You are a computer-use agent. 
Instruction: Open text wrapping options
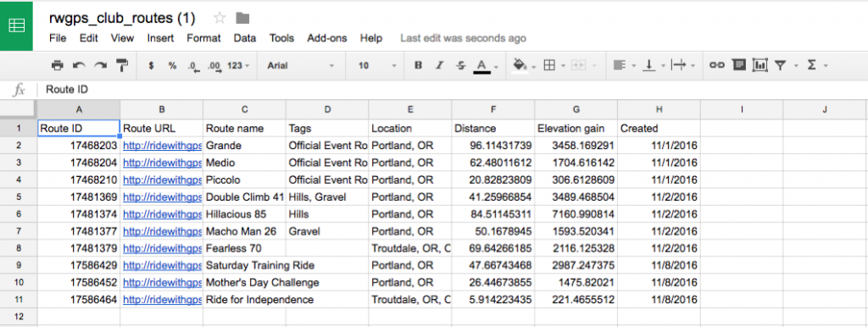point(679,65)
